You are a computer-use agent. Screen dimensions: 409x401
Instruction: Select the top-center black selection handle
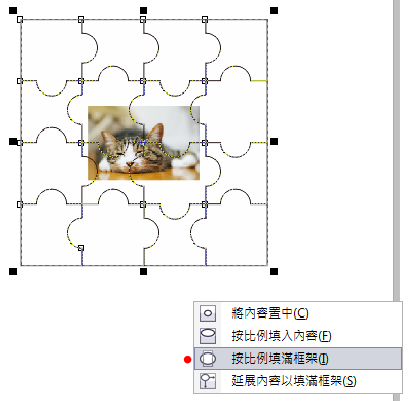click(143, 11)
